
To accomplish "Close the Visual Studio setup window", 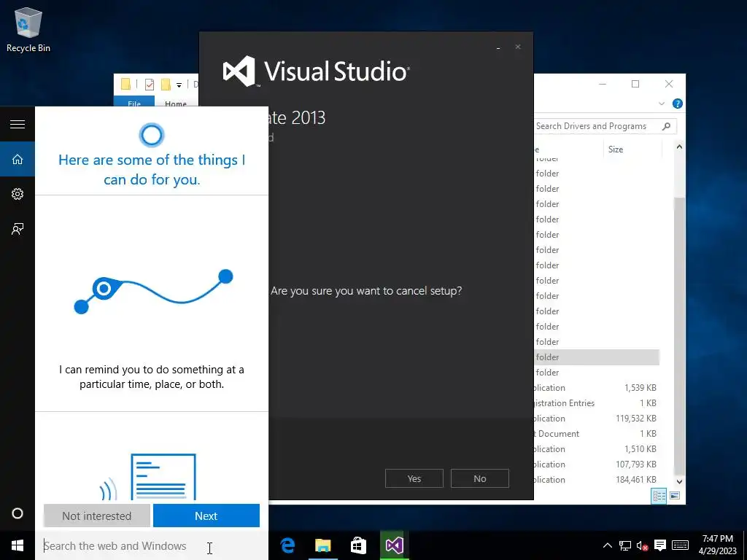I will (x=518, y=47).
